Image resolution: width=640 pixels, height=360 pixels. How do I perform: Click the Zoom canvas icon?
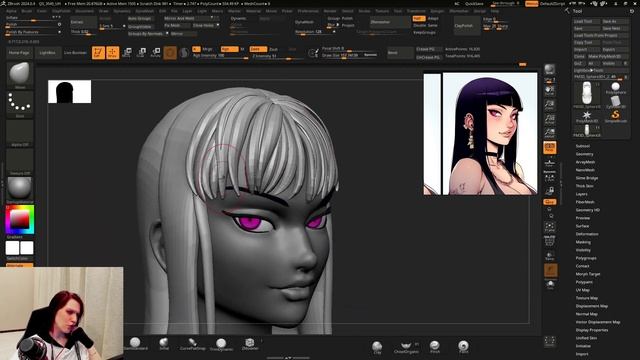(549, 105)
